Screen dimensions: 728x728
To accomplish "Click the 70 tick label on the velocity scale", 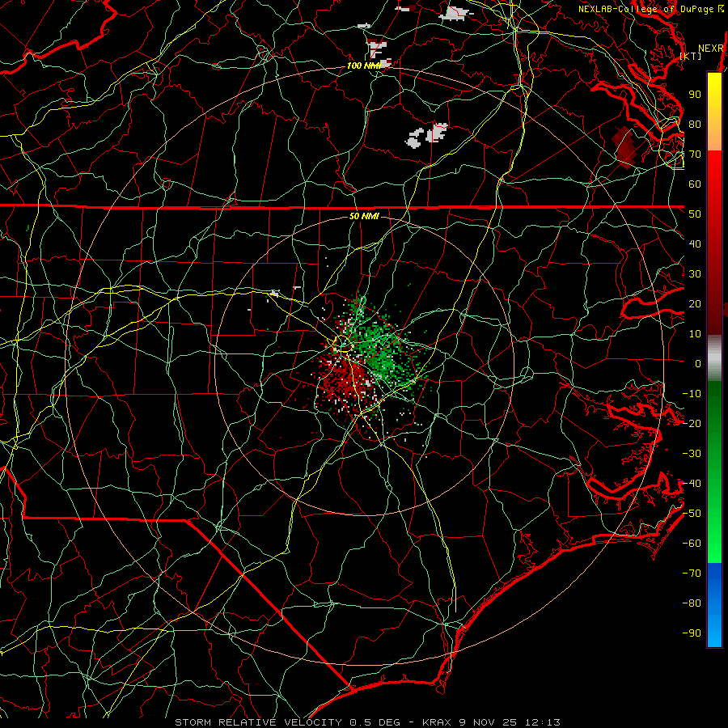I will pyautogui.click(x=695, y=154).
